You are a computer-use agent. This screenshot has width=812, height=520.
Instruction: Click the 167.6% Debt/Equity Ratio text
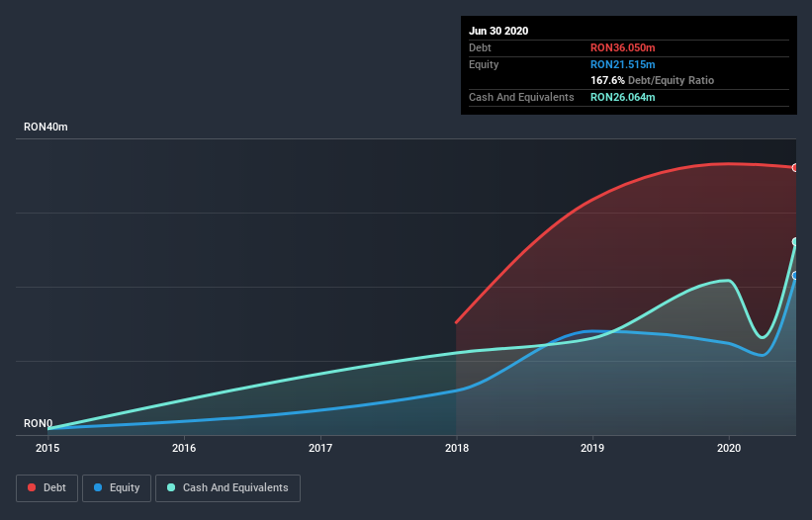652,80
